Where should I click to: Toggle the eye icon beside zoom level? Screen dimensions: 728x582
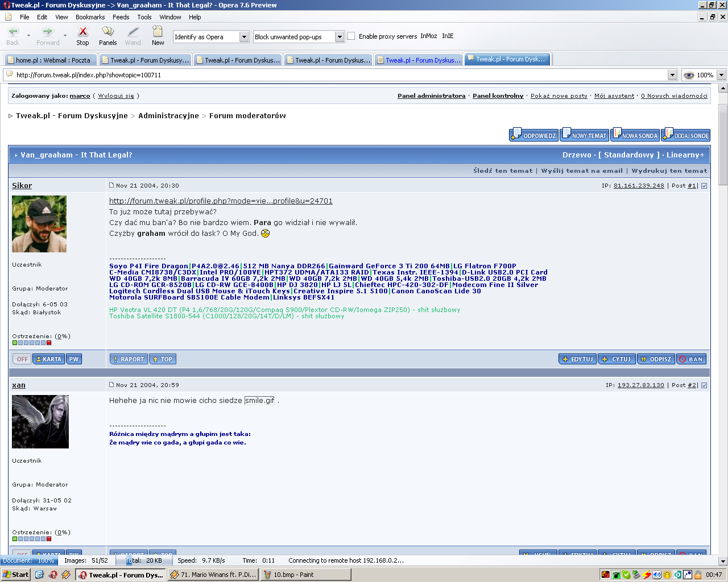point(688,75)
